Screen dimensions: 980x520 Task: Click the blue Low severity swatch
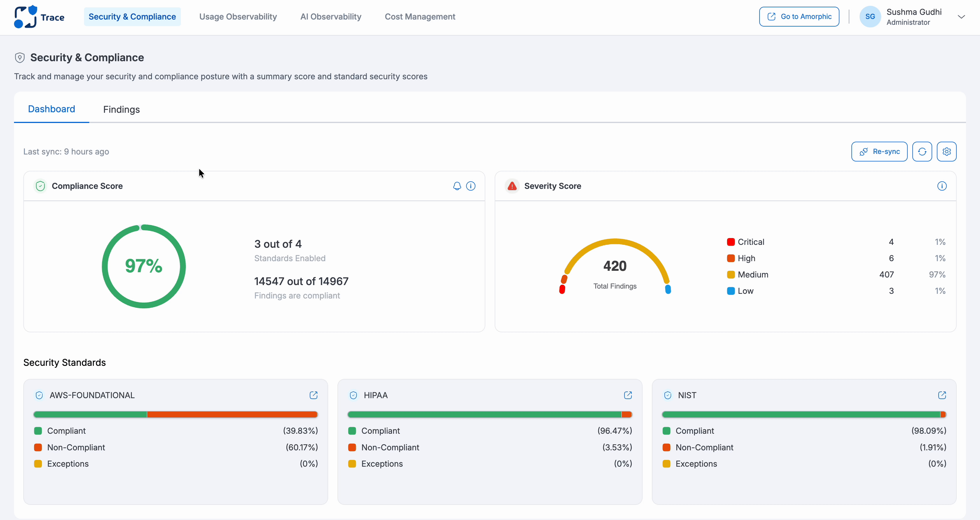[730, 291]
